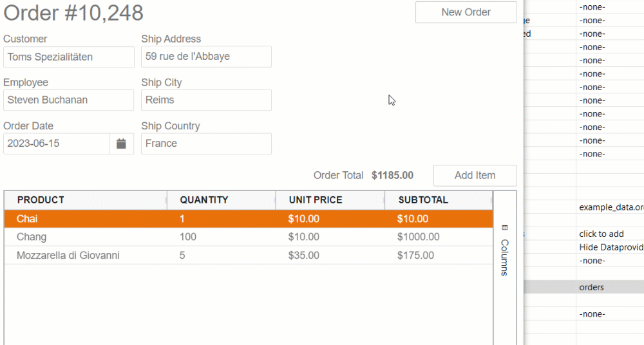Image resolution: width=644 pixels, height=345 pixels.
Task: Open the Order Date calendar picker
Action: (121, 144)
